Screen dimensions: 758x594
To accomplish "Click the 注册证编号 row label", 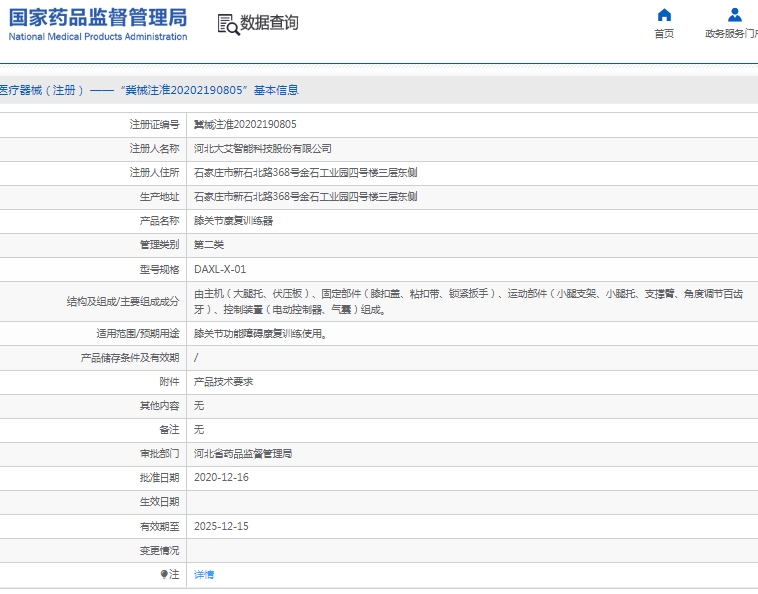I will click(x=154, y=125).
